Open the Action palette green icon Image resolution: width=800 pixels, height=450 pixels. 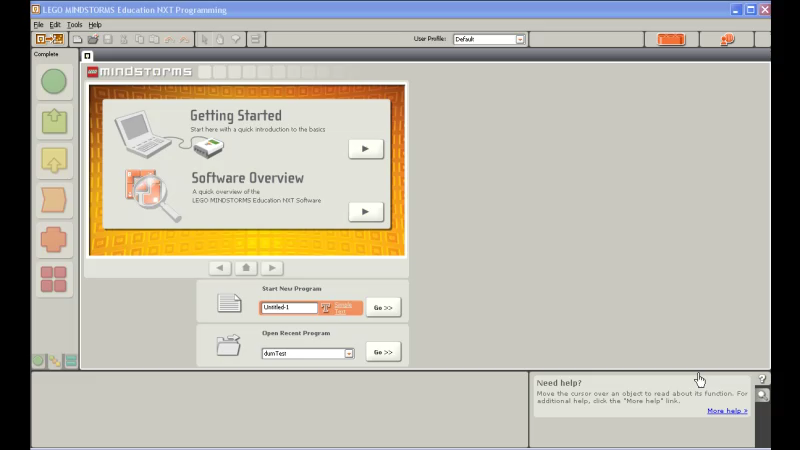point(54,122)
